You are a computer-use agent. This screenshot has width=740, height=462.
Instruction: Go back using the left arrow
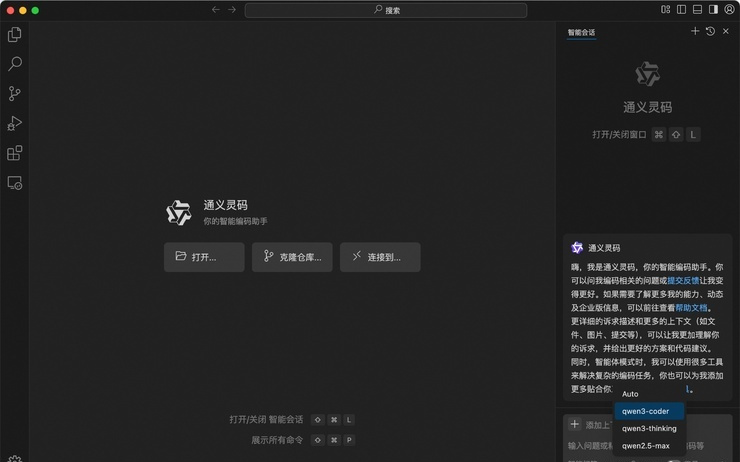point(216,10)
